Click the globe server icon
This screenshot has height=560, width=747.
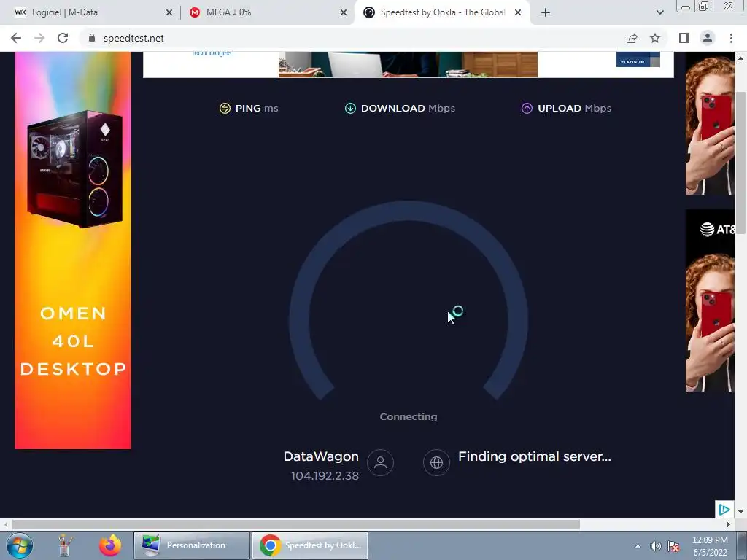pyautogui.click(x=436, y=462)
